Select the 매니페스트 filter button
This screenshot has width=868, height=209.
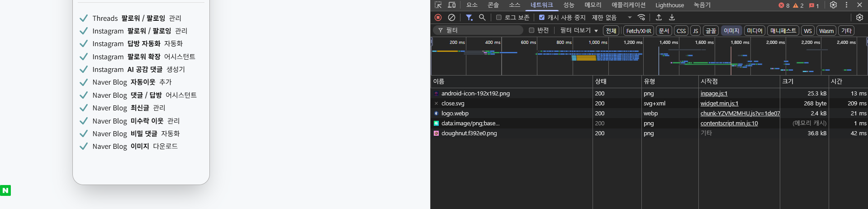(783, 31)
